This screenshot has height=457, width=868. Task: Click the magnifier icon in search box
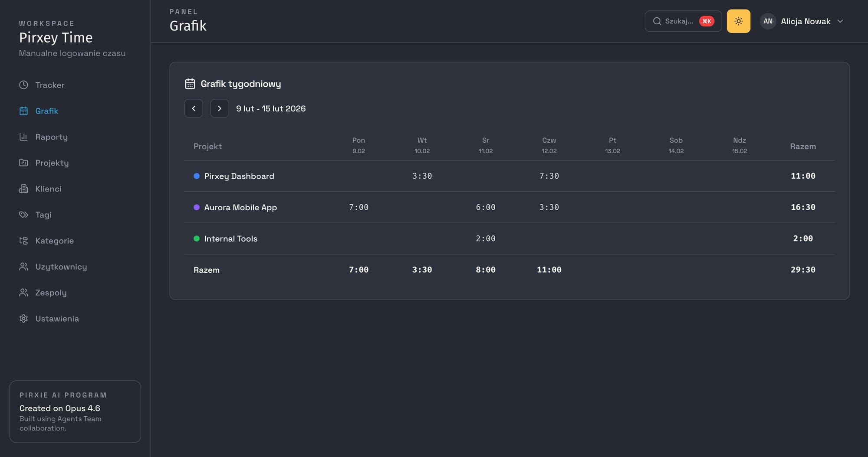pos(657,21)
